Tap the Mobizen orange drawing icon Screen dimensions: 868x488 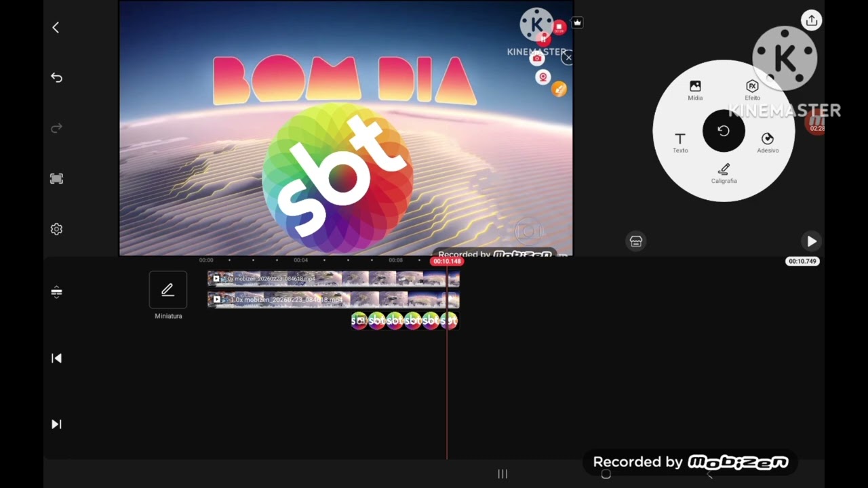[x=559, y=89]
